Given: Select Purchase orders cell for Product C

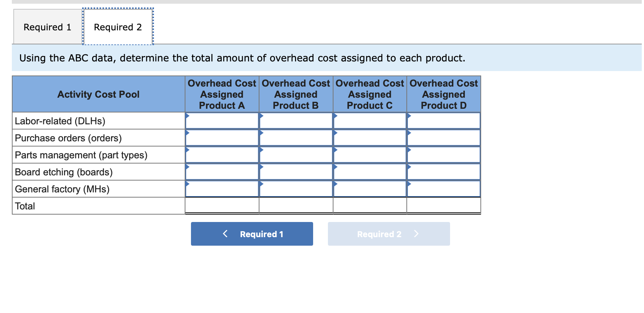Looking at the screenshot, I should coord(370,138).
